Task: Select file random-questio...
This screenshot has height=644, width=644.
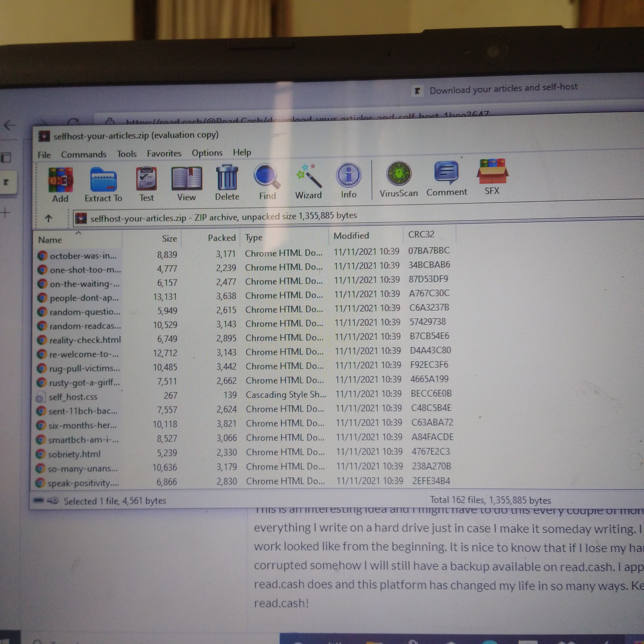Action: click(x=85, y=312)
